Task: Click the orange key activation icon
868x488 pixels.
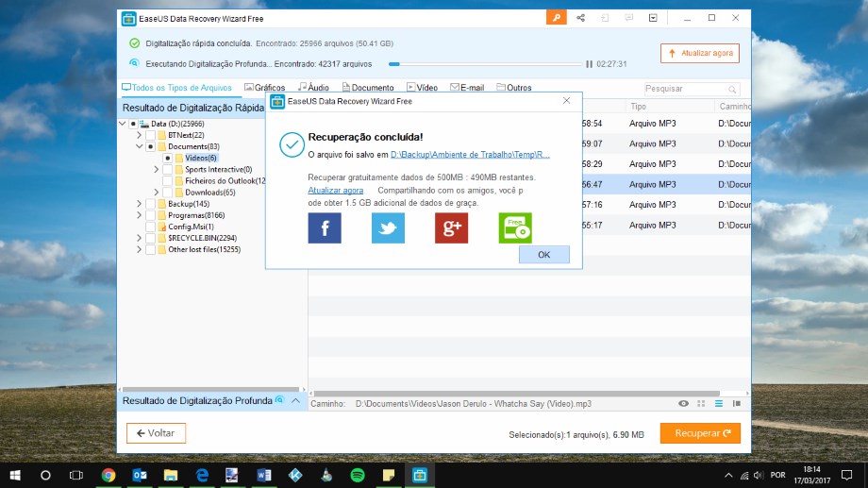Action: [557, 18]
